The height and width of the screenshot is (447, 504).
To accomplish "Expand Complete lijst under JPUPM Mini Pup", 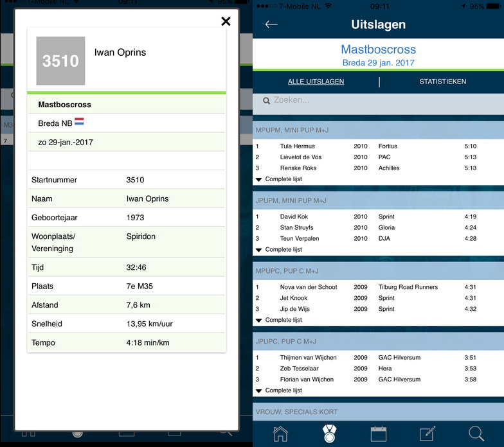I will pos(279,250).
